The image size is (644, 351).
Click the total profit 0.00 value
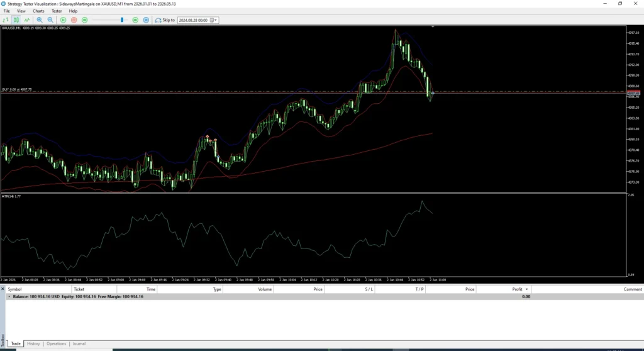(526, 296)
